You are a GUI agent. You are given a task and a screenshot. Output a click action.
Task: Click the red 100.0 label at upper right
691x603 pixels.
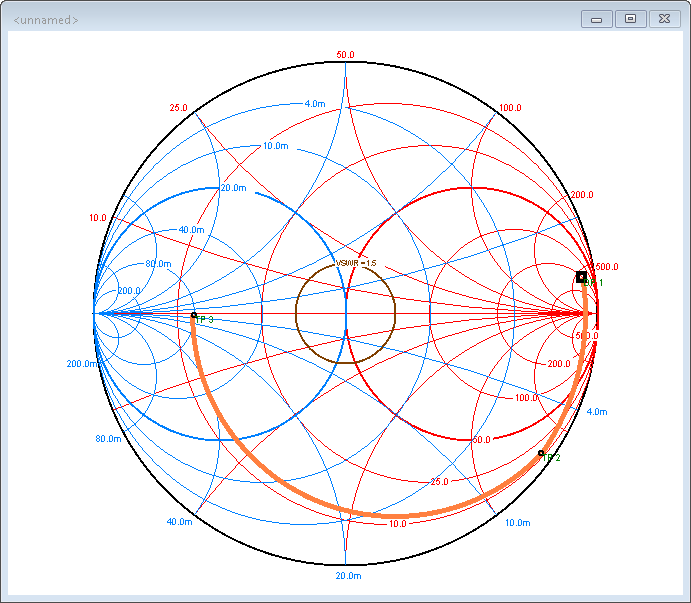[510, 108]
